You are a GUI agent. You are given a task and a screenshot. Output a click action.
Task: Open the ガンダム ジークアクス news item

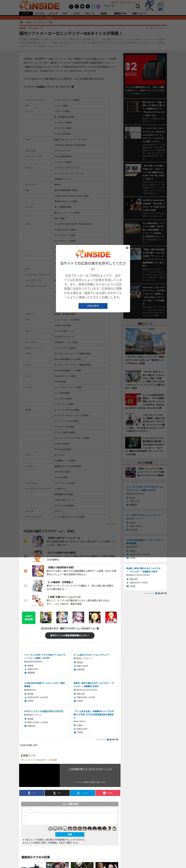tap(145, 423)
